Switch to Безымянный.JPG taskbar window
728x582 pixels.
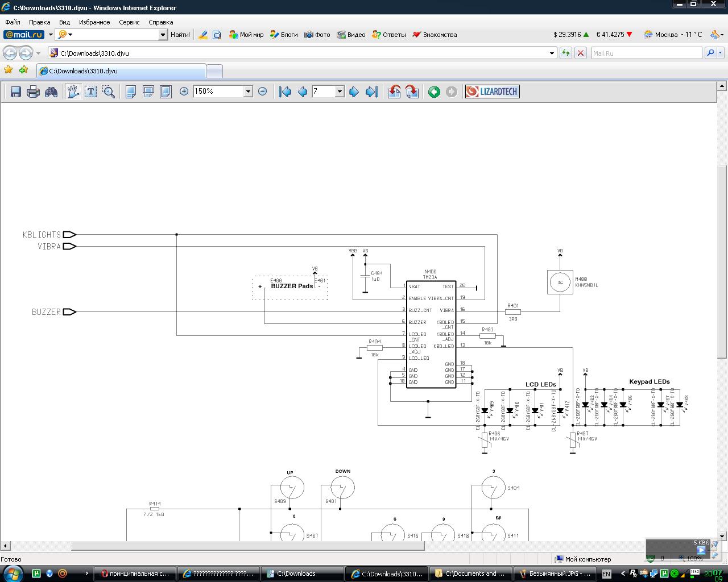[x=555, y=573]
